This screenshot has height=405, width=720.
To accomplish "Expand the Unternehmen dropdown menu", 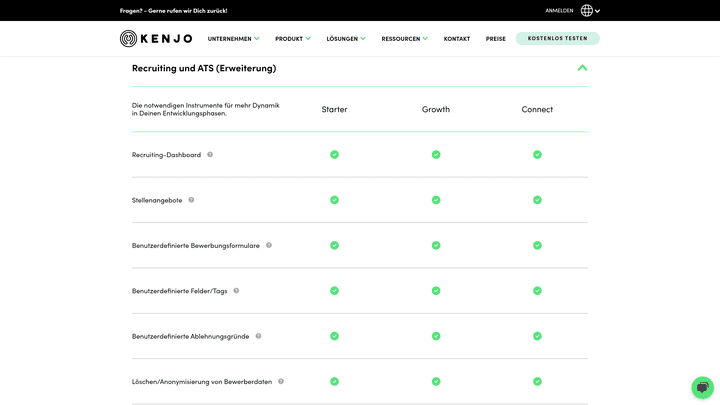I will (x=233, y=39).
